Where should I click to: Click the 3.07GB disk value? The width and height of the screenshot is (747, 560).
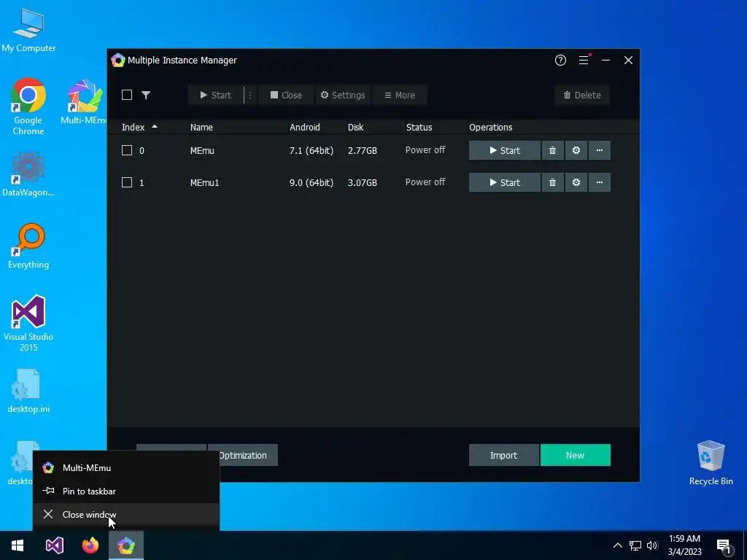[362, 182]
